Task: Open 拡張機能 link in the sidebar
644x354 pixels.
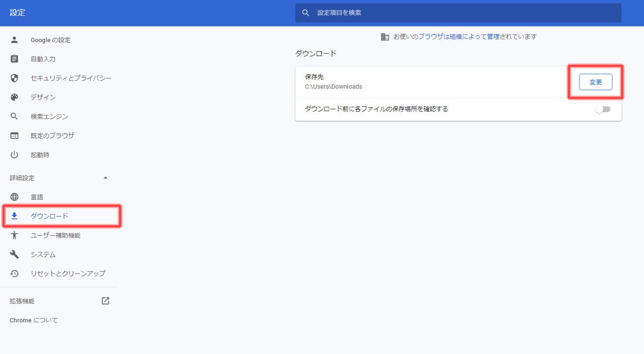Action: (22, 301)
